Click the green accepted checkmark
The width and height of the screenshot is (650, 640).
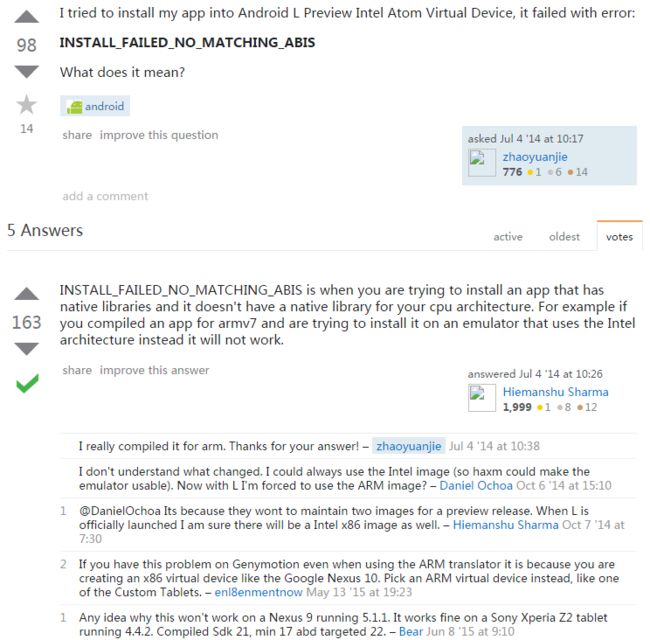[27, 383]
